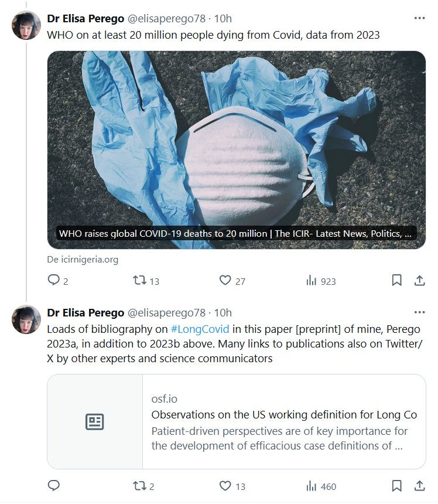
Task: View analytics for the WHO deaths tweet
Action: (312, 281)
